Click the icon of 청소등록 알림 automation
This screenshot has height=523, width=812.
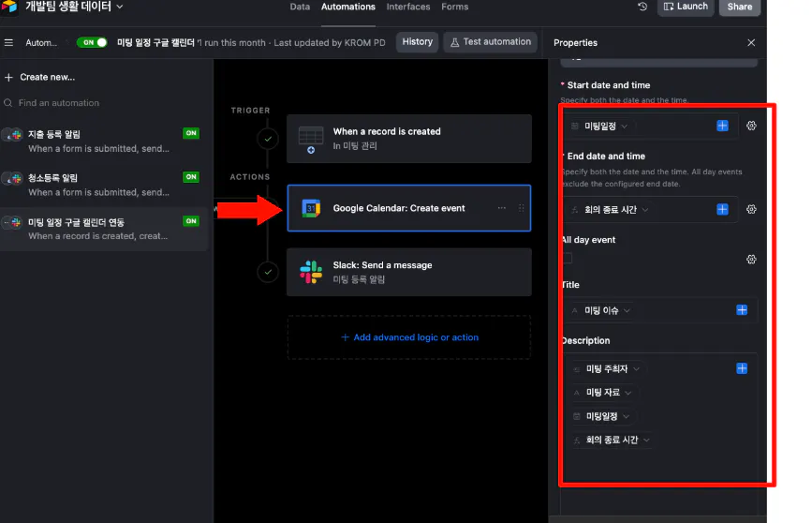tap(13, 179)
